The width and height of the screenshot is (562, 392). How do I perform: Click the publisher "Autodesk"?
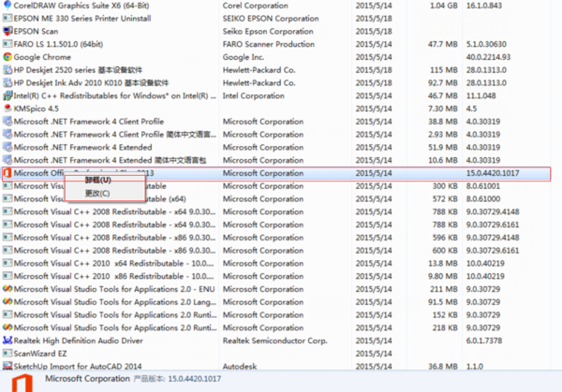click(x=240, y=366)
